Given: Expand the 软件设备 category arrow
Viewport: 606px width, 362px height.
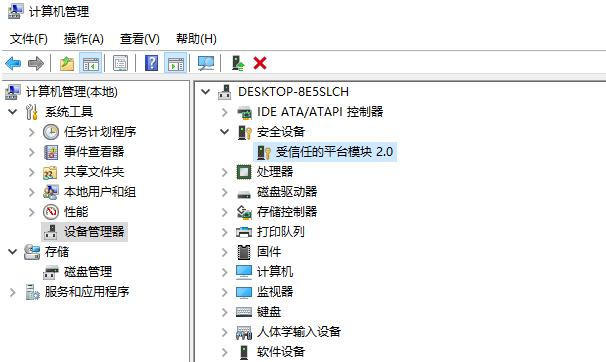Looking at the screenshot, I should coord(225,352).
